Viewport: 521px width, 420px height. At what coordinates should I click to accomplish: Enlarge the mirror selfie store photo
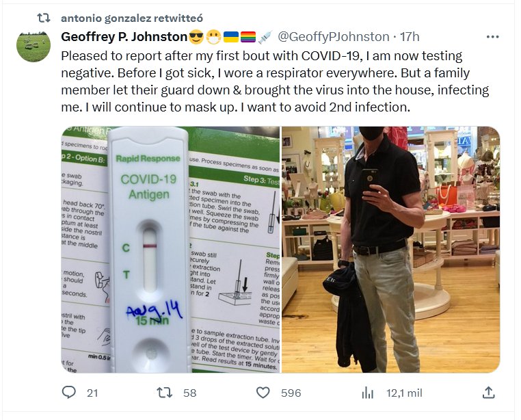click(x=391, y=250)
